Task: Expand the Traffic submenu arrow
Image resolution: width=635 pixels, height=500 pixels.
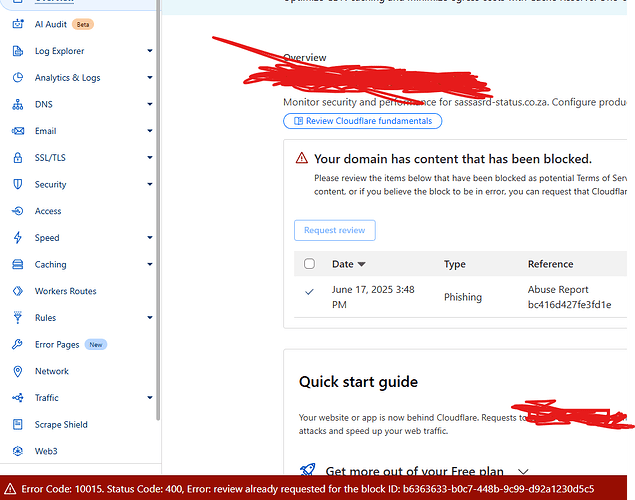Action: (150, 398)
